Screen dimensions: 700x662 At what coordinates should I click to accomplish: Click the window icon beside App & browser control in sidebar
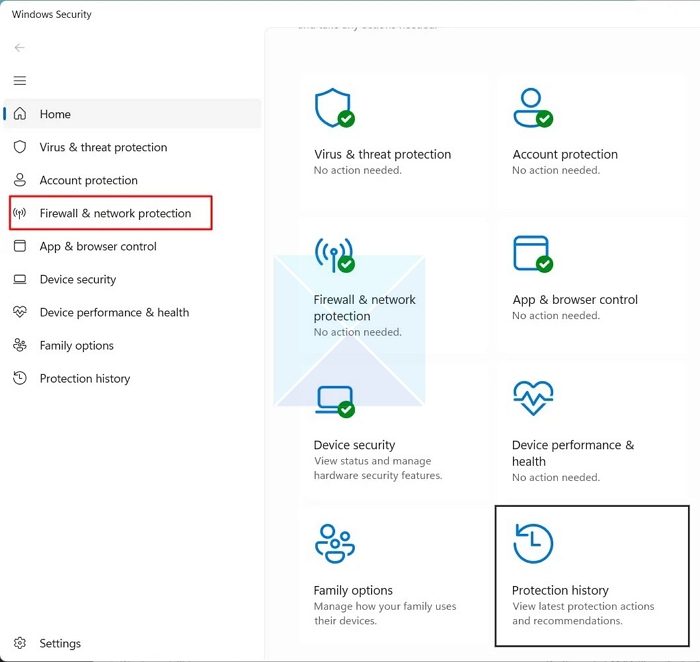[20, 246]
